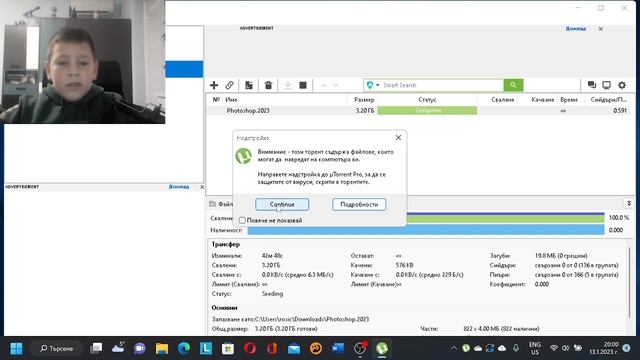Open the Windows Start button
This screenshot has width=640, height=360.
pos(16,349)
